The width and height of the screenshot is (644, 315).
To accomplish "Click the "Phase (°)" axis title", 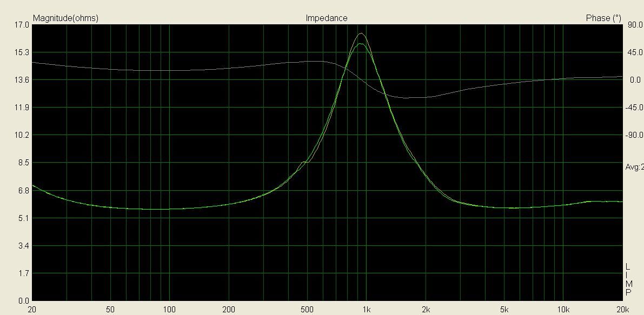I will point(603,18).
